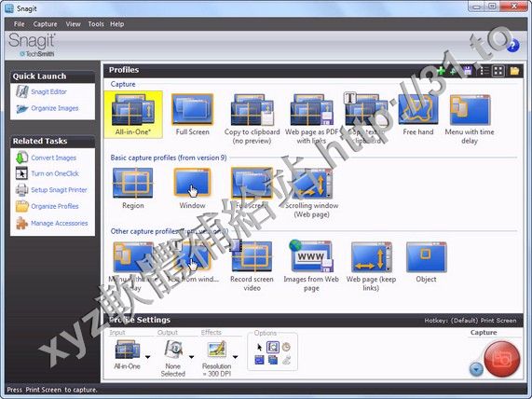Image resolution: width=532 pixels, height=399 pixels.
Task: Select the Record screen video profile
Action: coord(252,267)
